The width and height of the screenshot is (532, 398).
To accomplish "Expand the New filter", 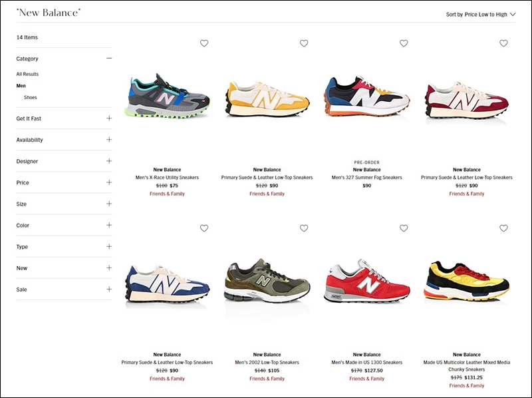I will (109, 268).
